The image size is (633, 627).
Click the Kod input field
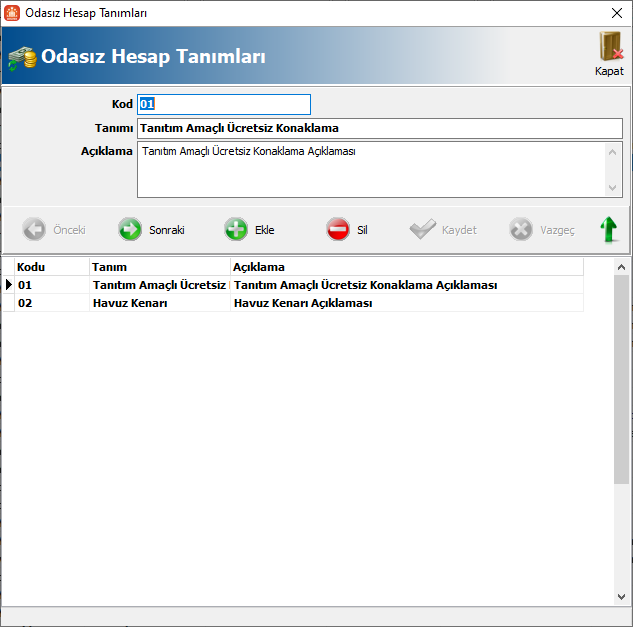point(224,104)
